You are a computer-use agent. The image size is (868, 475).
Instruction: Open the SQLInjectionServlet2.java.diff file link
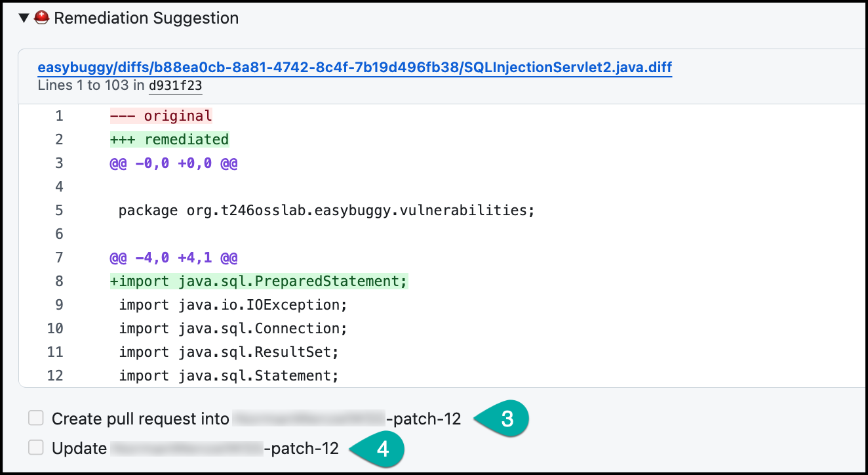click(355, 68)
